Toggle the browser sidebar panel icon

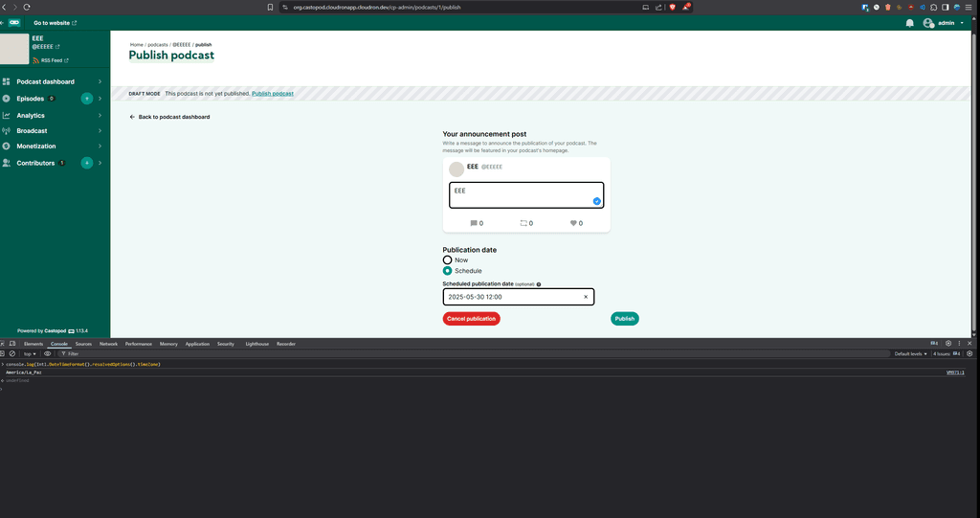(x=945, y=7)
